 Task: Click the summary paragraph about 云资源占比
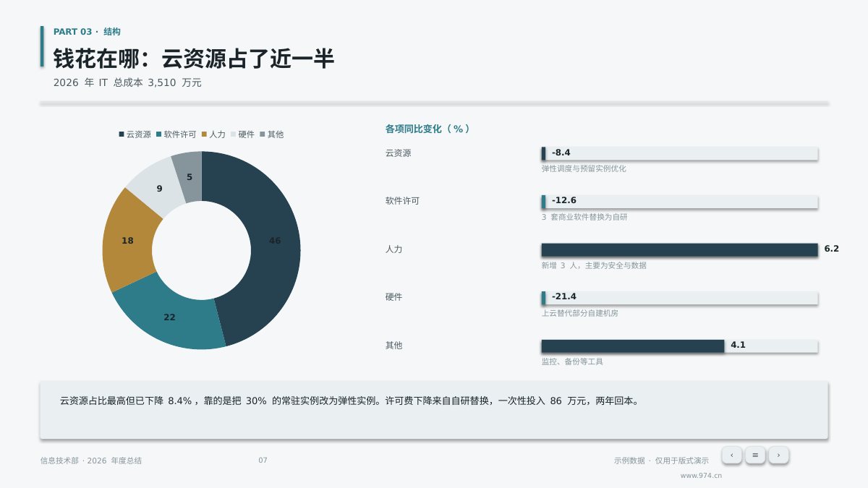pos(349,401)
